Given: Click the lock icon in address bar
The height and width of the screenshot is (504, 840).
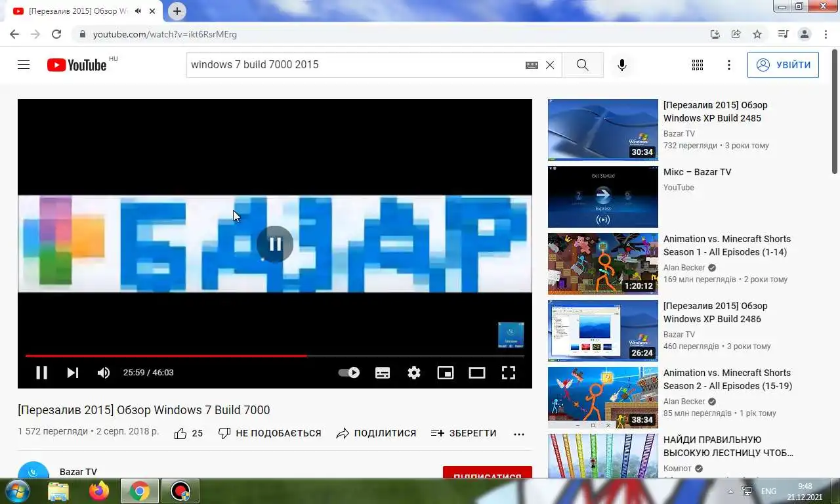Looking at the screenshot, I should [x=82, y=34].
